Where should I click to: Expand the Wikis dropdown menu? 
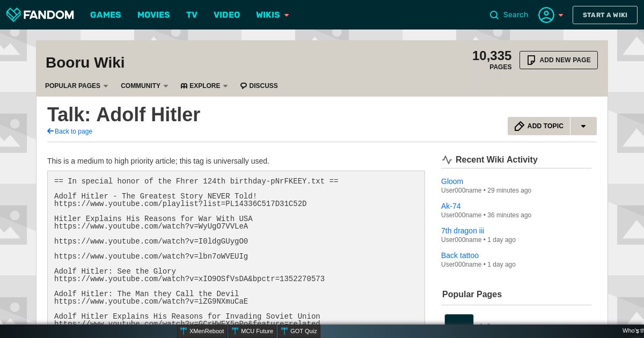coord(273,14)
